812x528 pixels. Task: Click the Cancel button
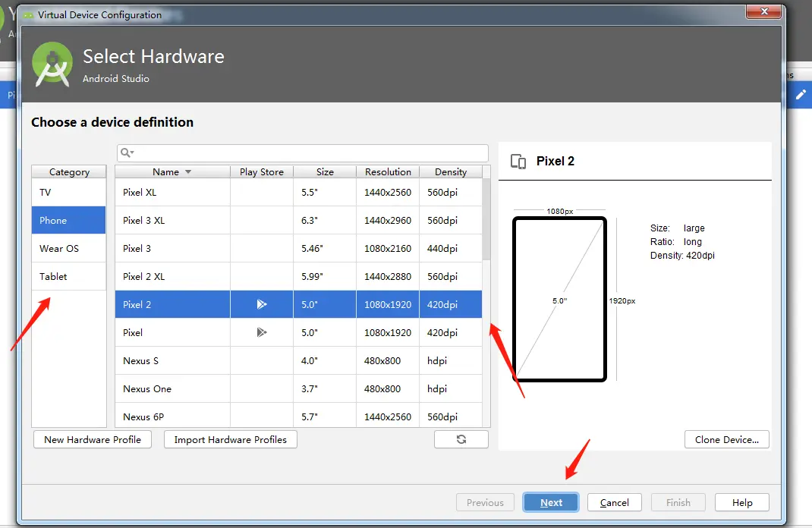pos(615,503)
